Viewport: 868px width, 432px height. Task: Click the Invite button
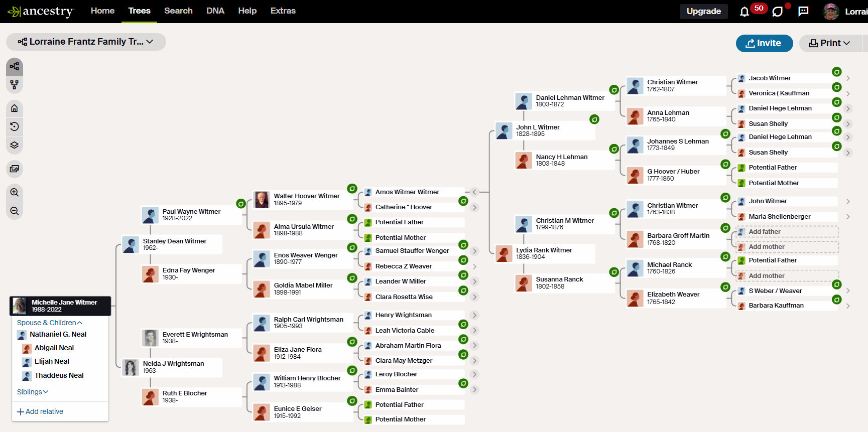pos(764,43)
